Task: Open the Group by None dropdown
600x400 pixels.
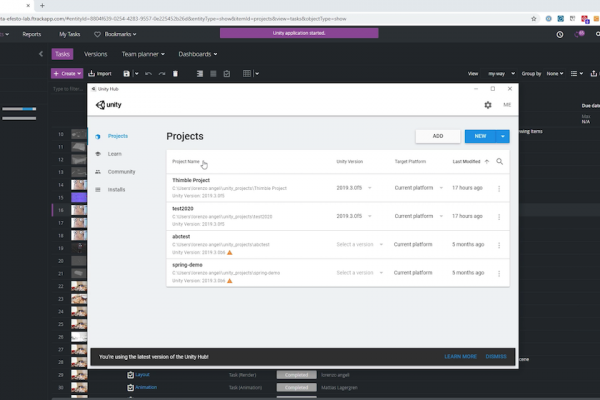Action: click(x=555, y=73)
